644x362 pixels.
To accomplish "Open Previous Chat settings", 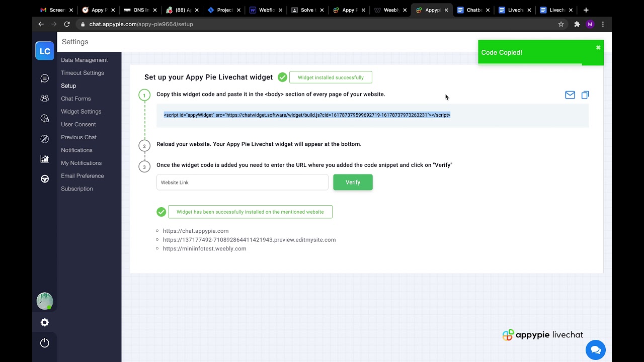I will pos(79,137).
